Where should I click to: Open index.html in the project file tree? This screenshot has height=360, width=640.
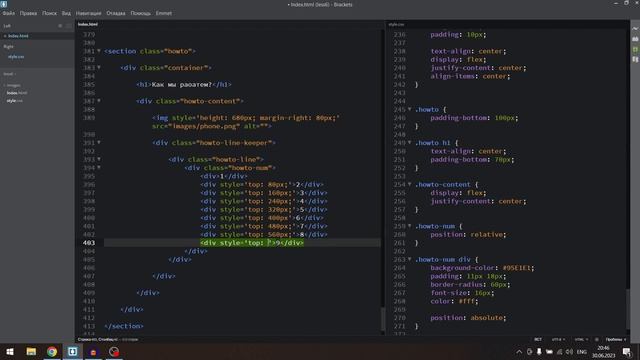click(x=17, y=93)
